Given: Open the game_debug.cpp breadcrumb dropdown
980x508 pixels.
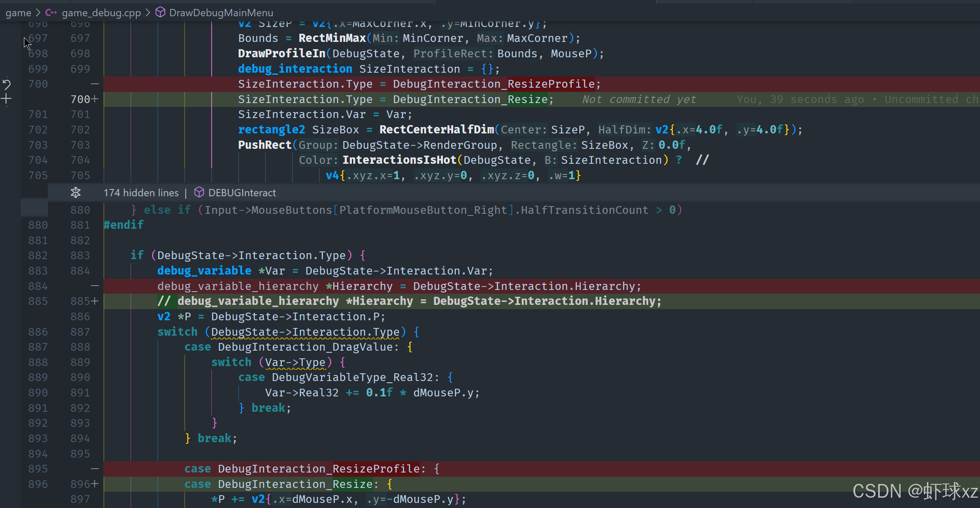Looking at the screenshot, I should tap(101, 13).
